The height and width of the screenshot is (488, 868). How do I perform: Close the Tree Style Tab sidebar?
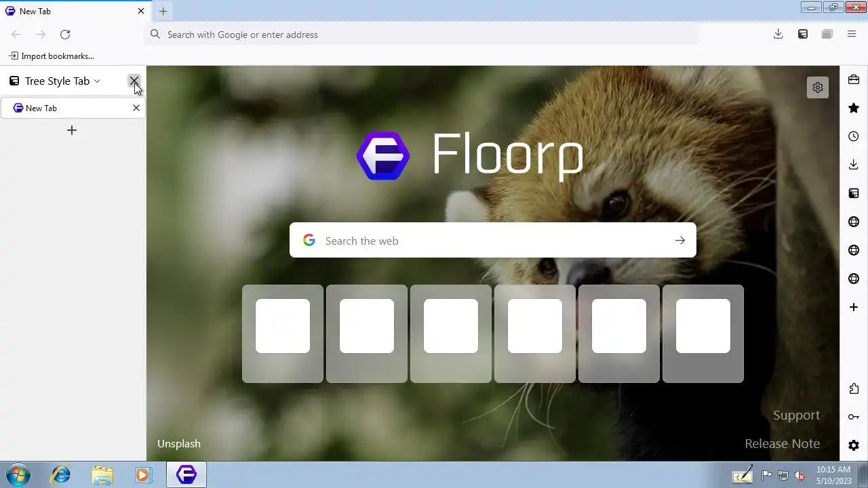pos(134,81)
